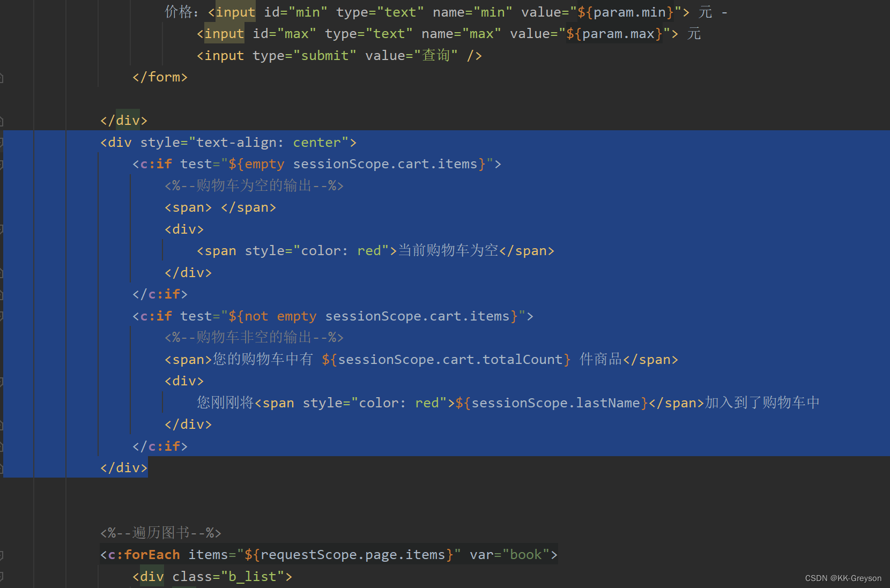Click '${sessionScope.lastName}' expression

click(552, 403)
